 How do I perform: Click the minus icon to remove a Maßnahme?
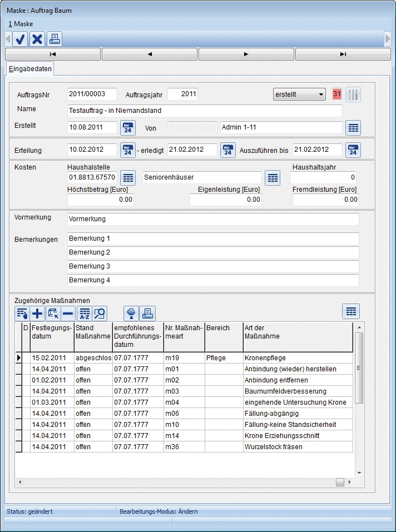(x=68, y=314)
